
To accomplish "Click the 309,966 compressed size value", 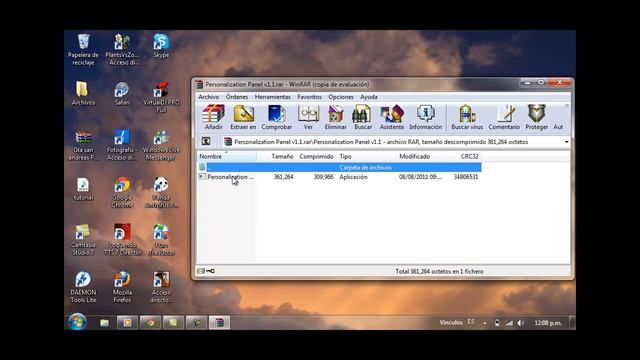I will [323, 177].
